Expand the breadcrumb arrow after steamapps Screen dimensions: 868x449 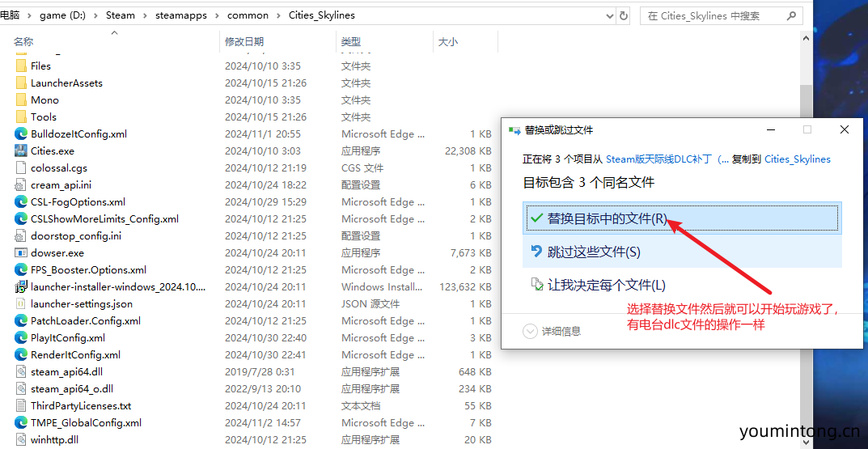[x=217, y=15]
